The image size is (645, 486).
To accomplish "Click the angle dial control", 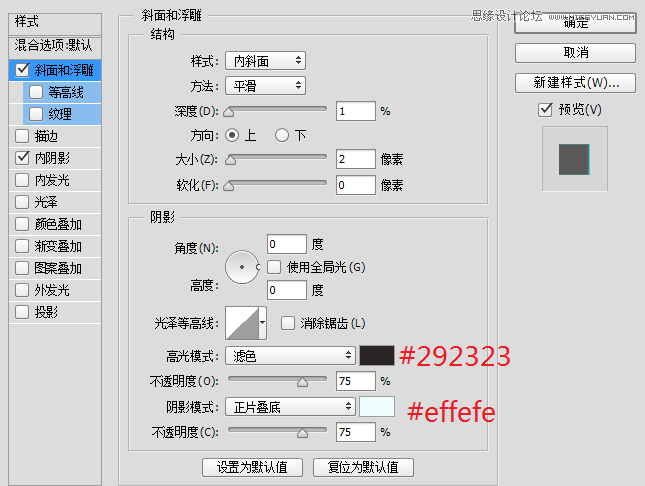I will coord(242,267).
